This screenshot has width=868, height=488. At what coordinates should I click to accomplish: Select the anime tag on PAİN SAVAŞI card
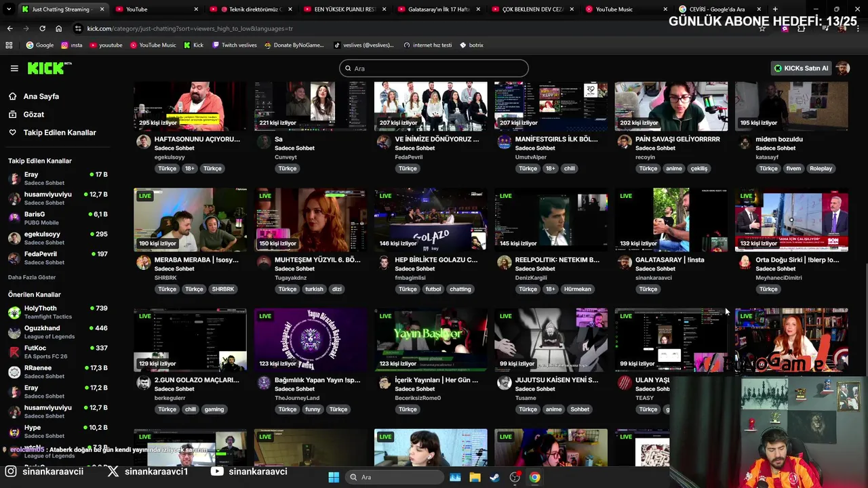(674, 168)
